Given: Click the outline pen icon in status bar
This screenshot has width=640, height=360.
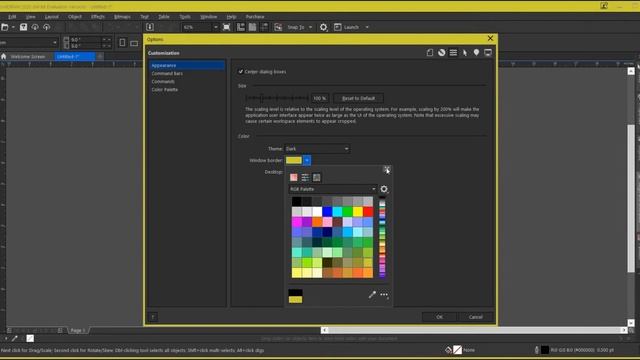Looking at the screenshot, I should point(536,350).
